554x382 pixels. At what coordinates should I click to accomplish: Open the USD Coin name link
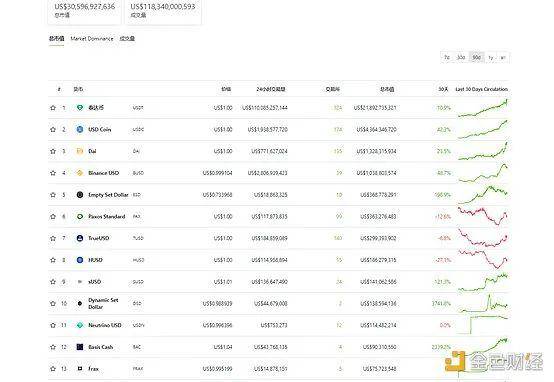[x=100, y=129]
